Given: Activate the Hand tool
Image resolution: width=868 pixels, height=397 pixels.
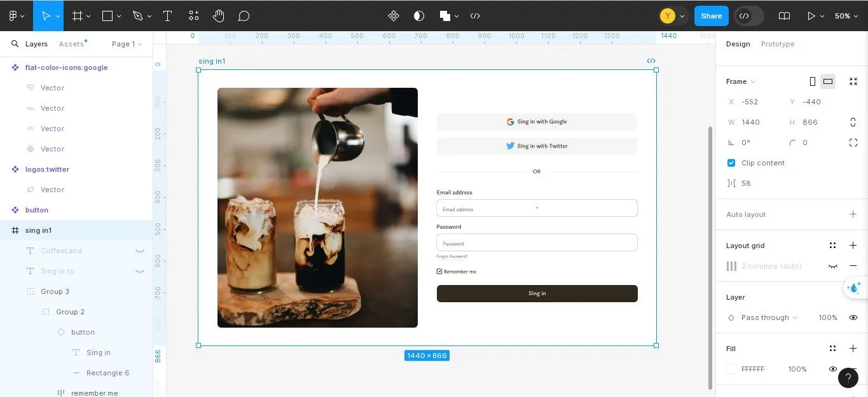Looking at the screenshot, I should coord(218,15).
